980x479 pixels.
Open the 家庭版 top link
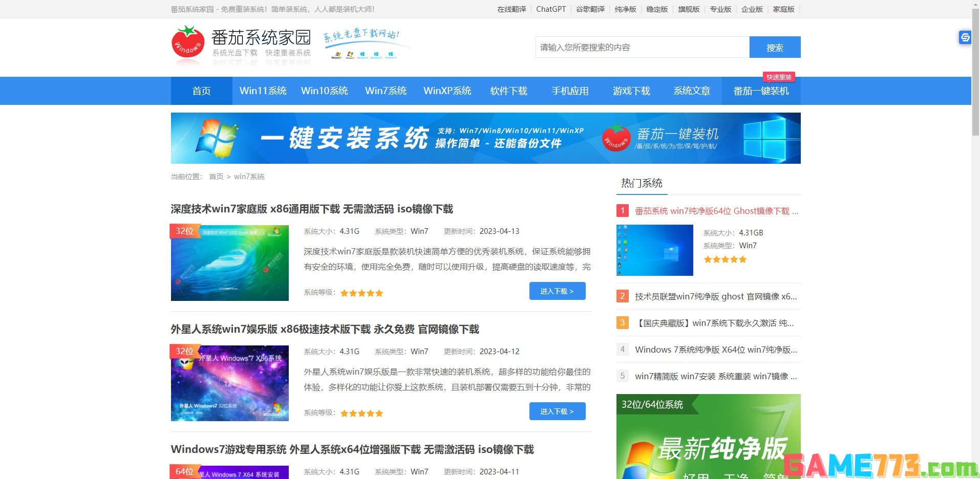click(x=784, y=9)
